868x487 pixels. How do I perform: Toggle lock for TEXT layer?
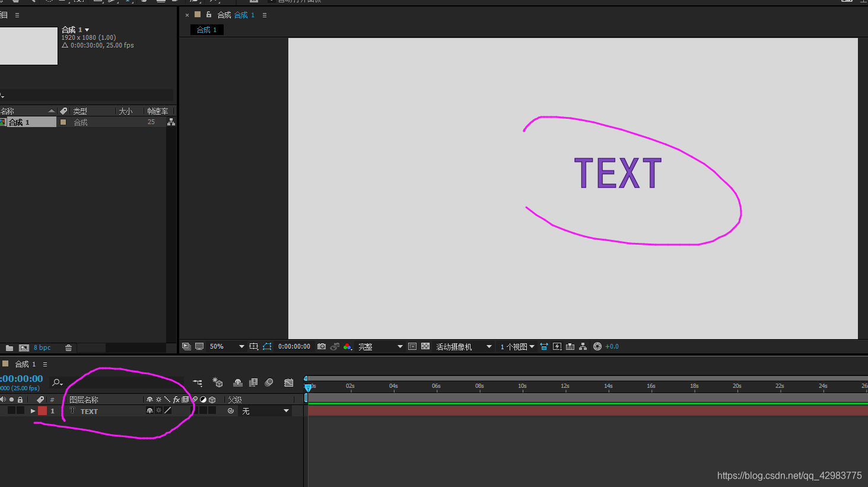pyautogui.click(x=20, y=411)
